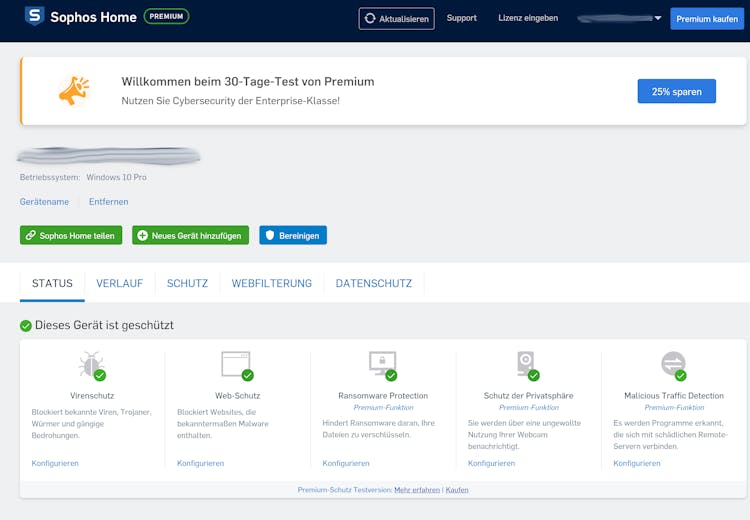Screen dimensions: 750x520
Task: Click the 25% sparen button
Action: coord(677,92)
